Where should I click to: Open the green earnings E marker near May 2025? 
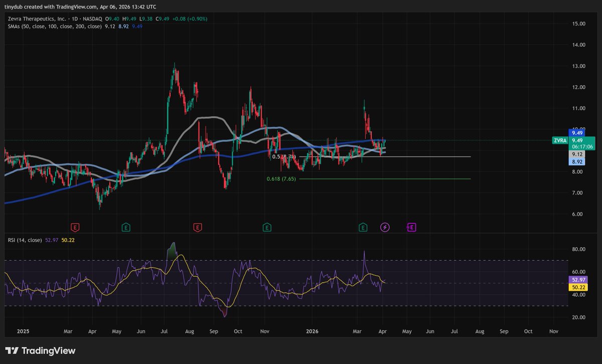(126, 228)
